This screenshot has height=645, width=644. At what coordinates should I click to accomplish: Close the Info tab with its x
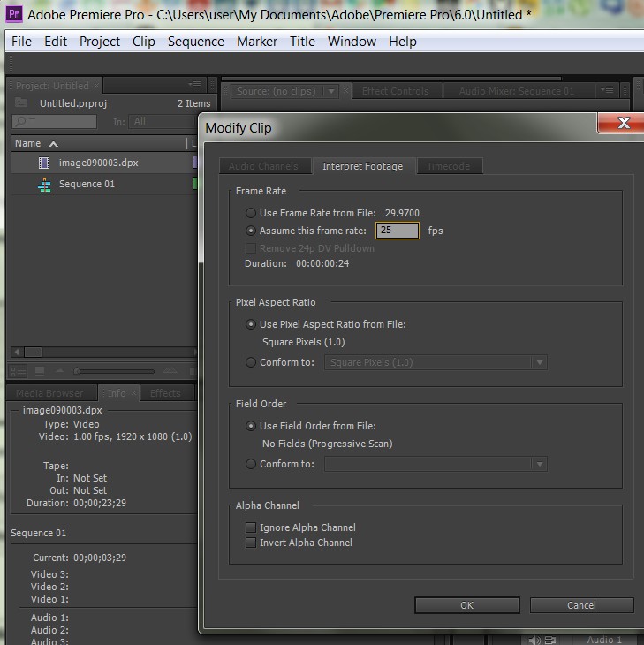[x=133, y=393]
